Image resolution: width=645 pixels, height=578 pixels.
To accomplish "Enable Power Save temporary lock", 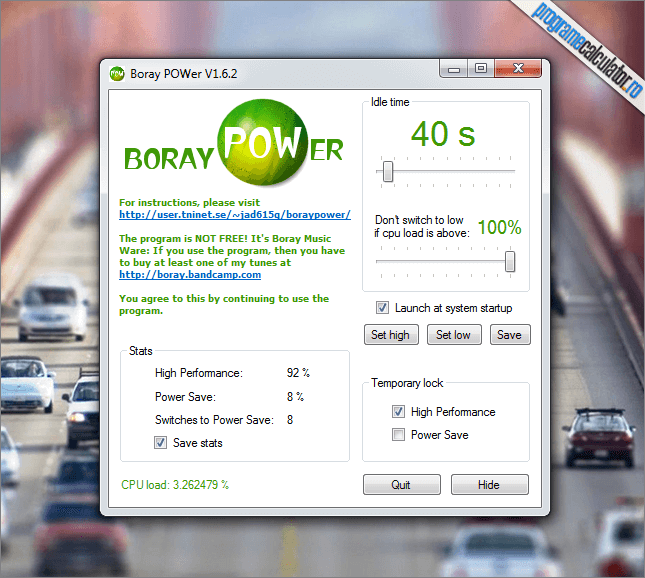I will click(x=398, y=434).
